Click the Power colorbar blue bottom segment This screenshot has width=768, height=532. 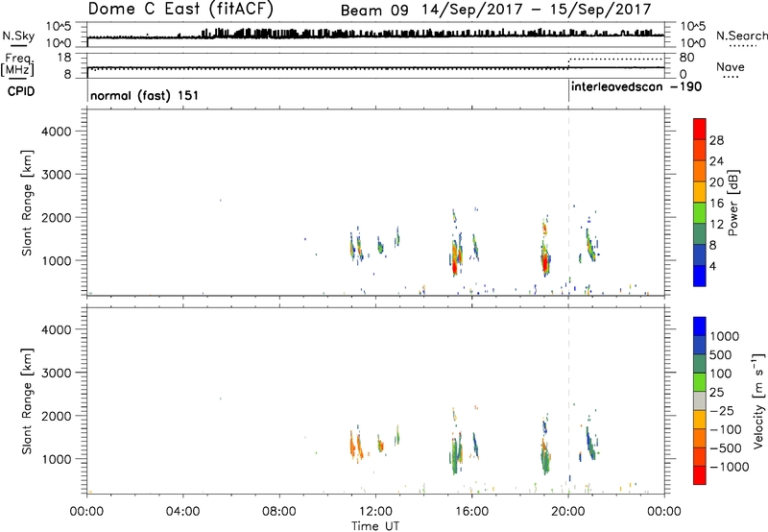pos(700,276)
